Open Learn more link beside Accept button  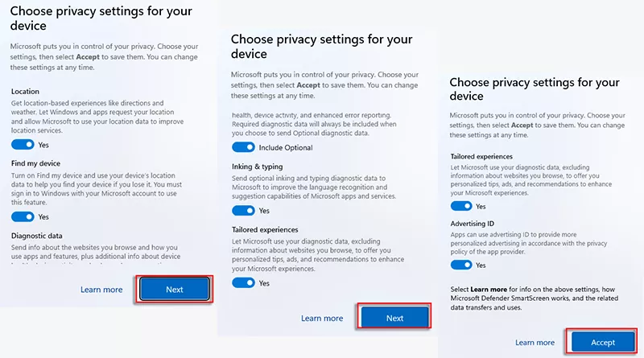pos(535,343)
